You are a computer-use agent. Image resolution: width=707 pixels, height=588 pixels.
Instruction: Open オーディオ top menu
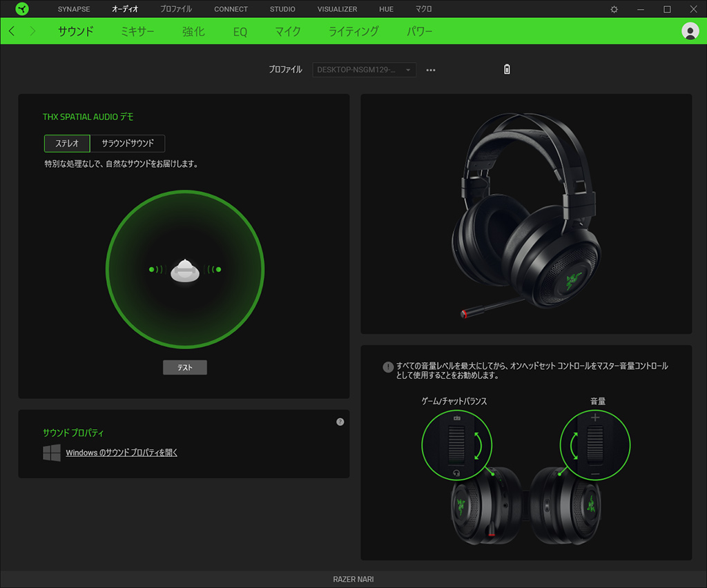[125, 9]
